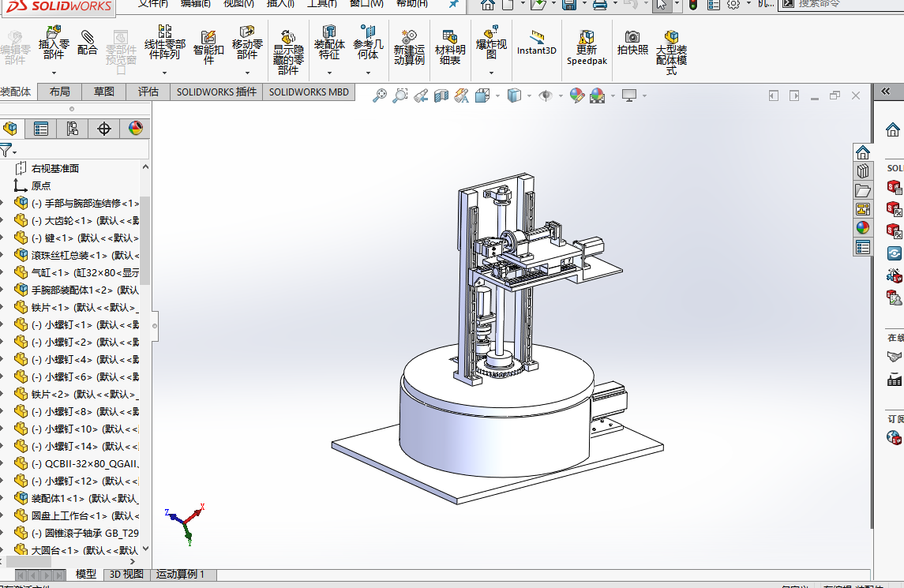Select 圆盘上工作台<1> in the tree
Viewport: 904px width, 588px height.
click(x=85, y=515)
